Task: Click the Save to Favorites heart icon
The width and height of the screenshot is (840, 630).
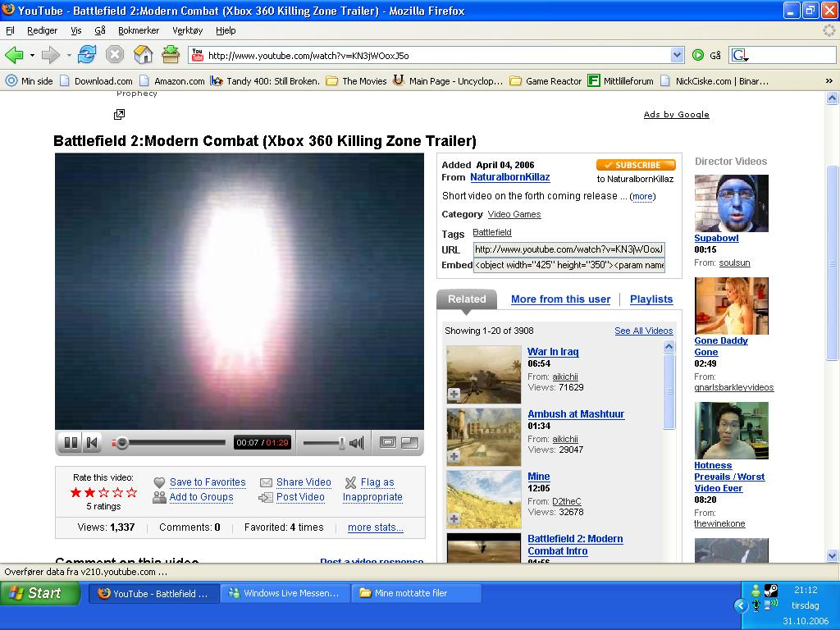Action: (x=159, y=482)
